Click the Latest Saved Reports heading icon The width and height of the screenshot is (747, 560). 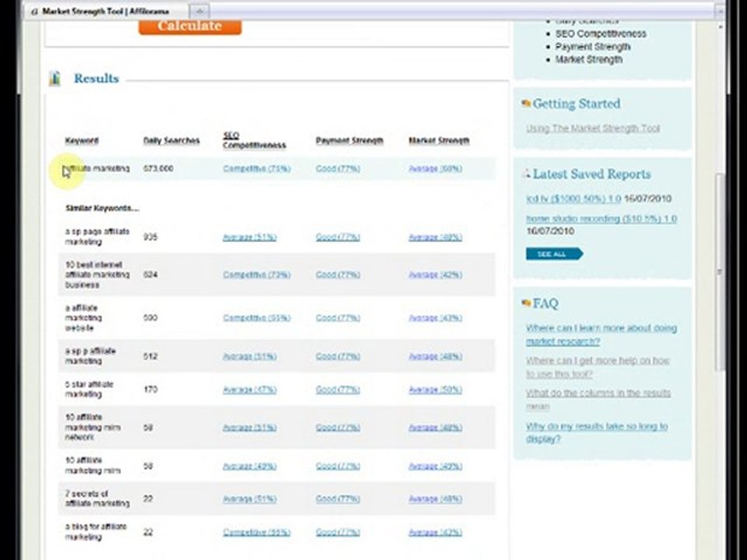(x=526, y=173)
